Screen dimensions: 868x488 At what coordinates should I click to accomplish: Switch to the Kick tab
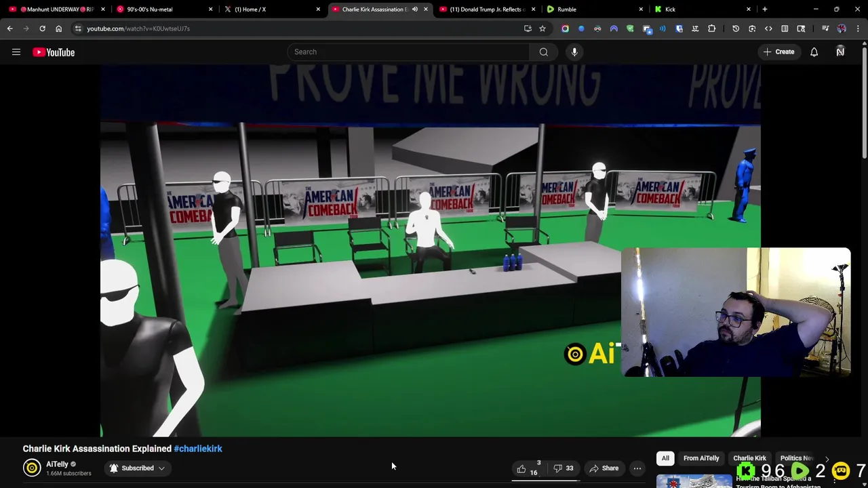click(x=701, y=9)
